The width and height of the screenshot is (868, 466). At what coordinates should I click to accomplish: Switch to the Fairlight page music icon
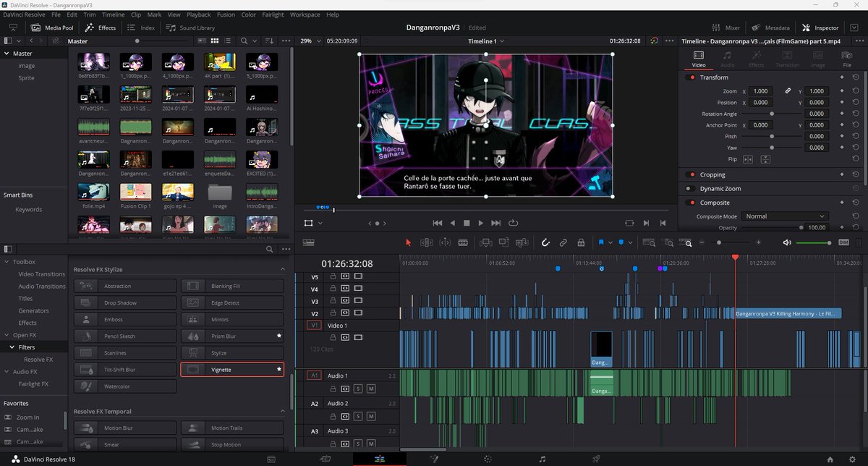[x=542, y=459]
